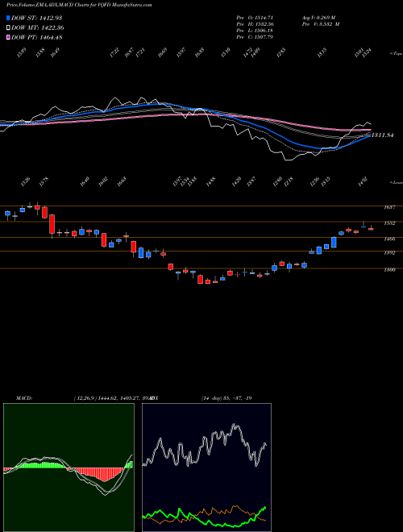Click the white DOW MT legend swatch
Image resolution: width=403 pixels, height=532 pixels.
pos(8,27)
